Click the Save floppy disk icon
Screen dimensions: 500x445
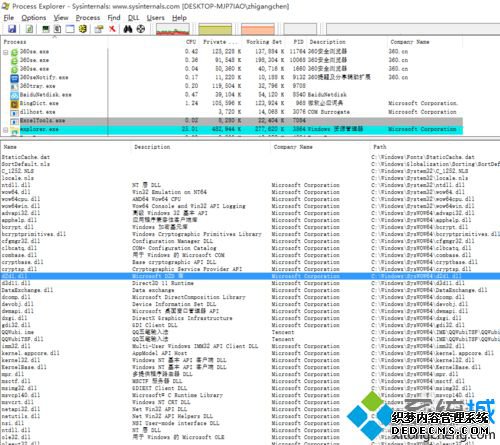point(12,29)
